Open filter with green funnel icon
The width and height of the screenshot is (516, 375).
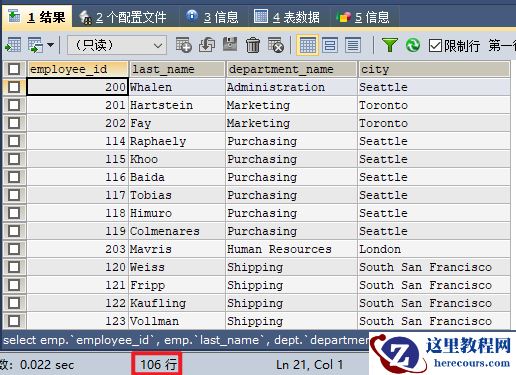390,45
